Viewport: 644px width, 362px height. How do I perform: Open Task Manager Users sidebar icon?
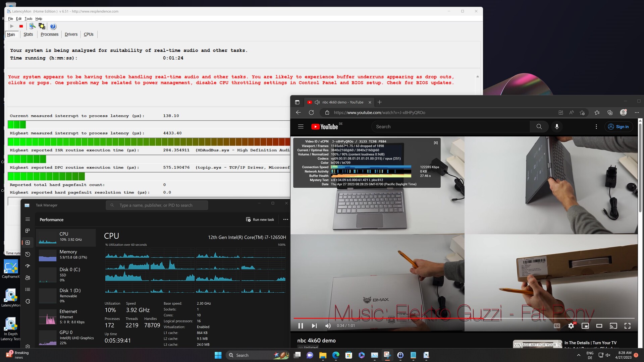coord(28,278)
